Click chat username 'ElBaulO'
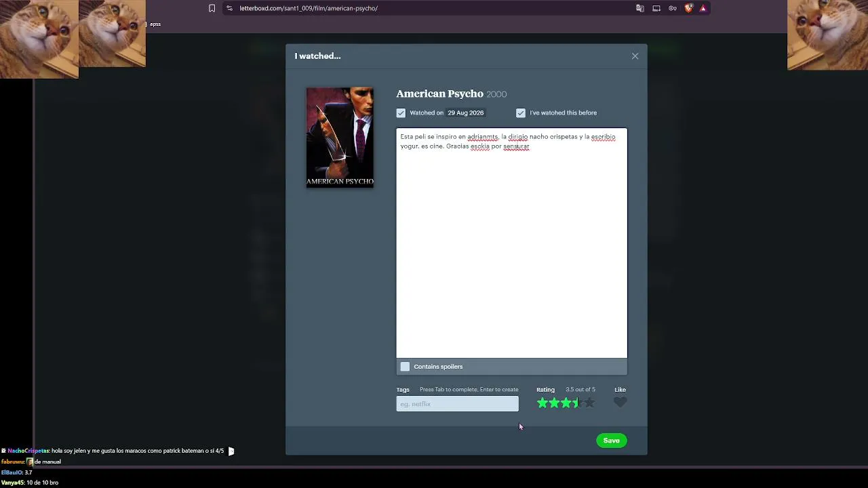 pyautogui.click(x=12, y=472)
